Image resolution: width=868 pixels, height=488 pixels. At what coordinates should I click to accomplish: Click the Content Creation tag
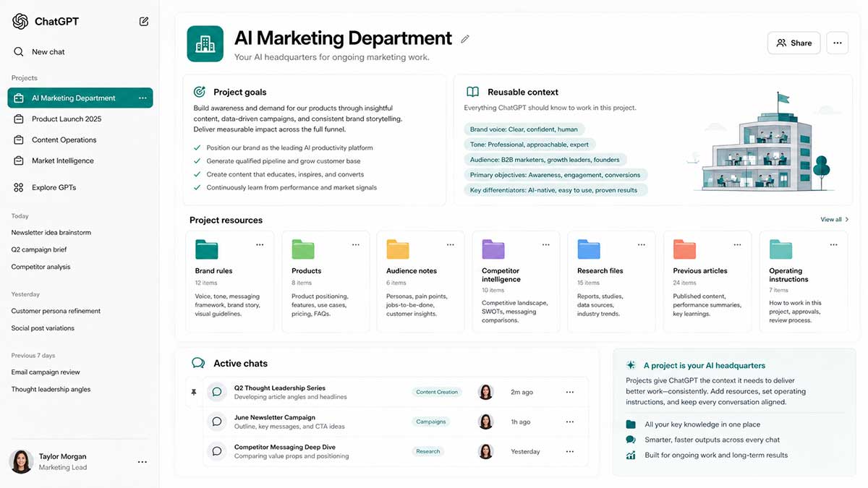click(x=437, y=392)
